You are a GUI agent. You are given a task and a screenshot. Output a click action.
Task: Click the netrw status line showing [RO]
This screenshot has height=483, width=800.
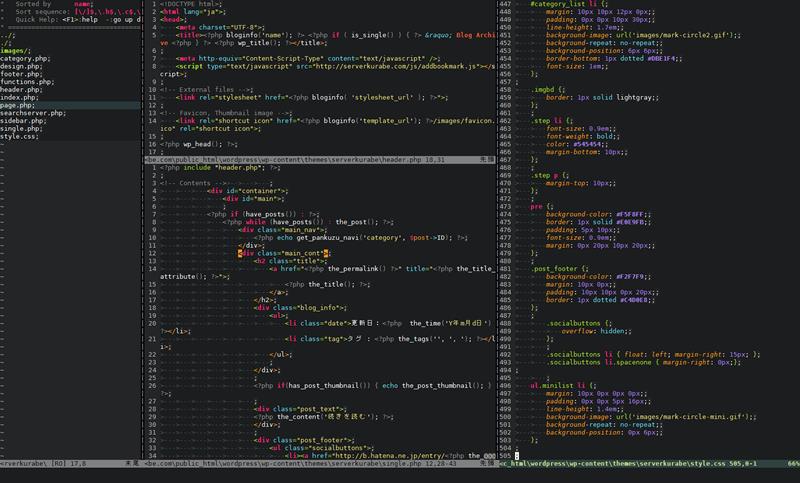[70, 464]
